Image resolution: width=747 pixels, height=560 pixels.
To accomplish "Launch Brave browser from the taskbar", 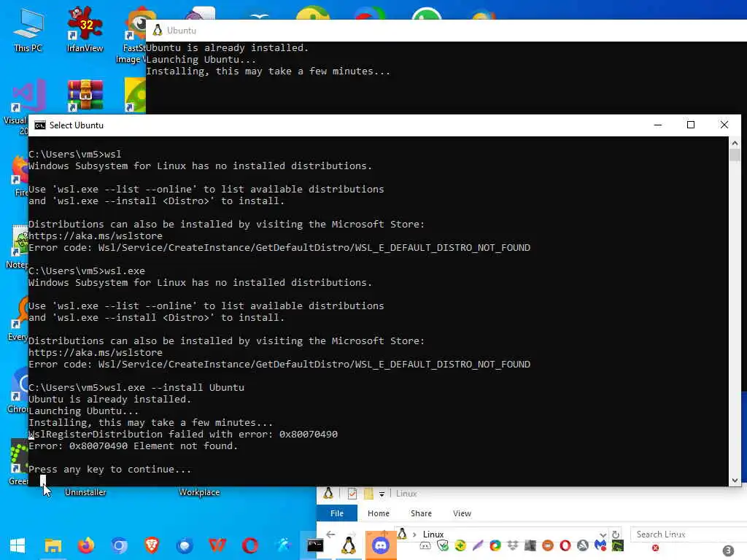I will click(152, 545).
